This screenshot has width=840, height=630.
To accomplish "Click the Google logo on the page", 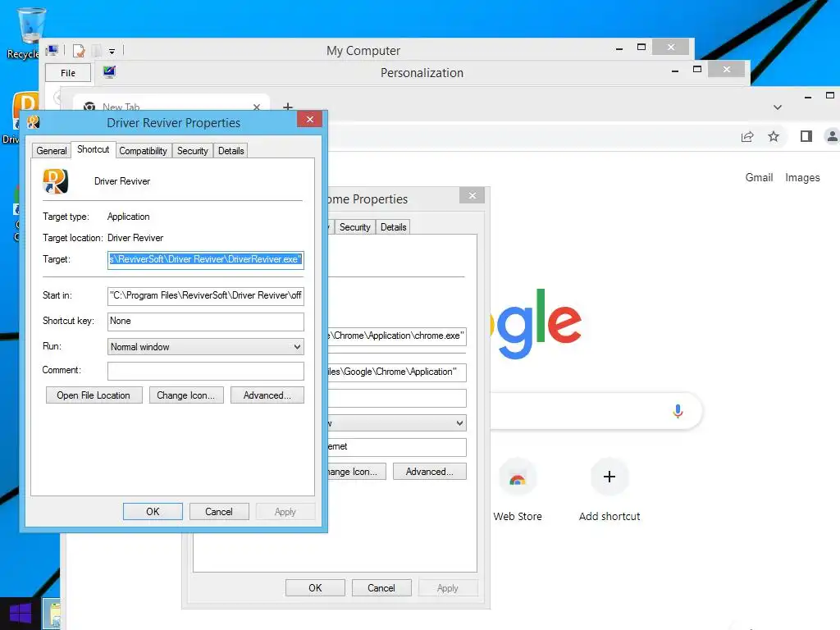I will [x=536, y=324].
